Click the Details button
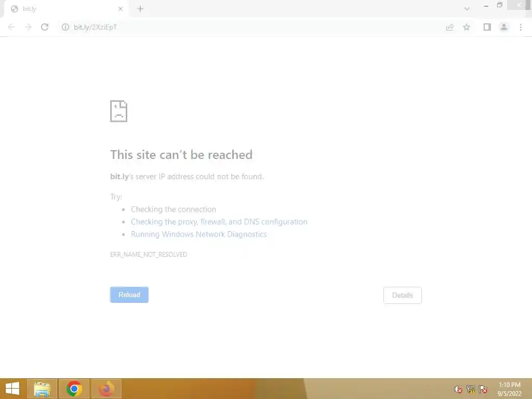The image size is (532, 399). tap(403, 295)
